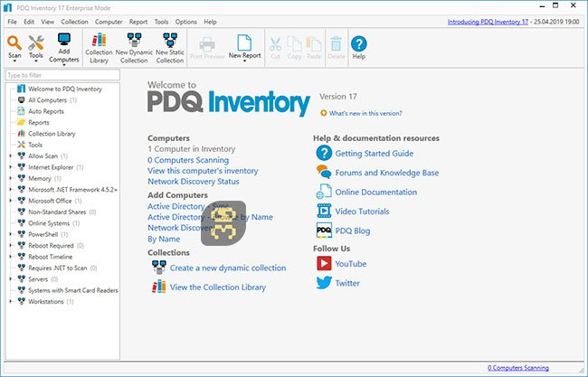Select Collection Library in the tree
The image size is (588, 377).
[46, 134]
